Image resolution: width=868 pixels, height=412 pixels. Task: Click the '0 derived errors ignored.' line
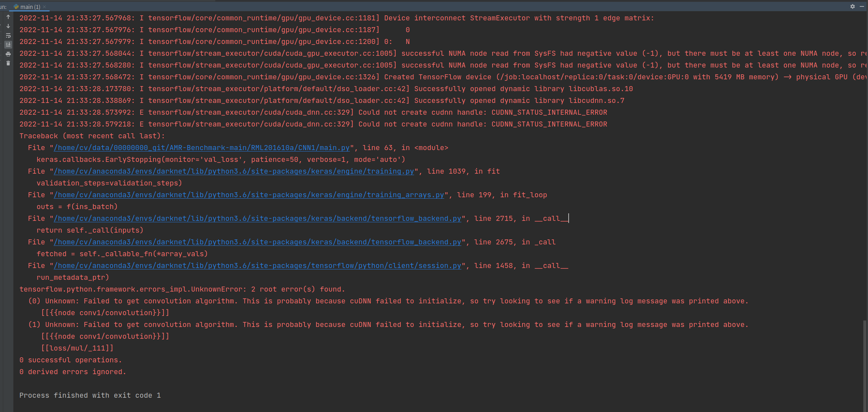73,372
